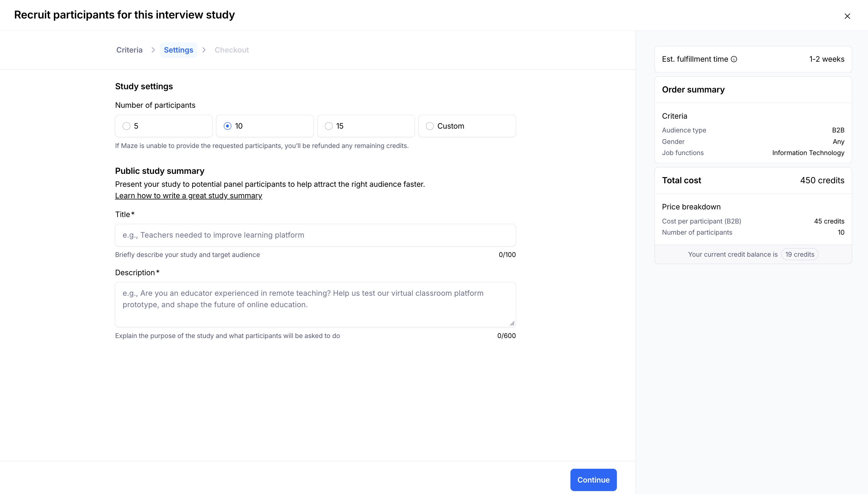The image size is (868, 494).
Task: Go back to Criteria step
Action: (x=129, y=50)
